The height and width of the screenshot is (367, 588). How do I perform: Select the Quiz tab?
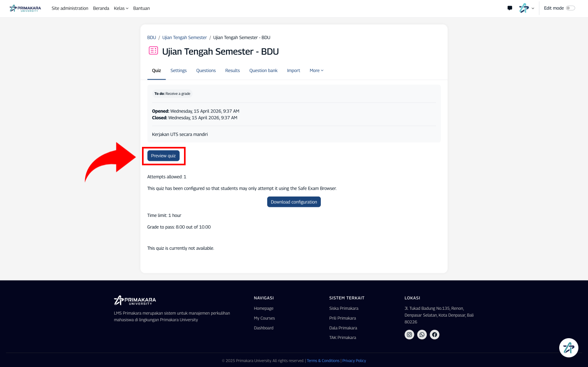tap(156, 70)
